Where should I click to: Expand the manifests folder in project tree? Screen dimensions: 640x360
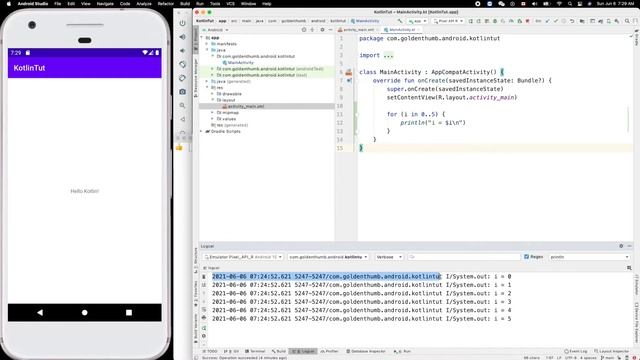tap(207, 44)
